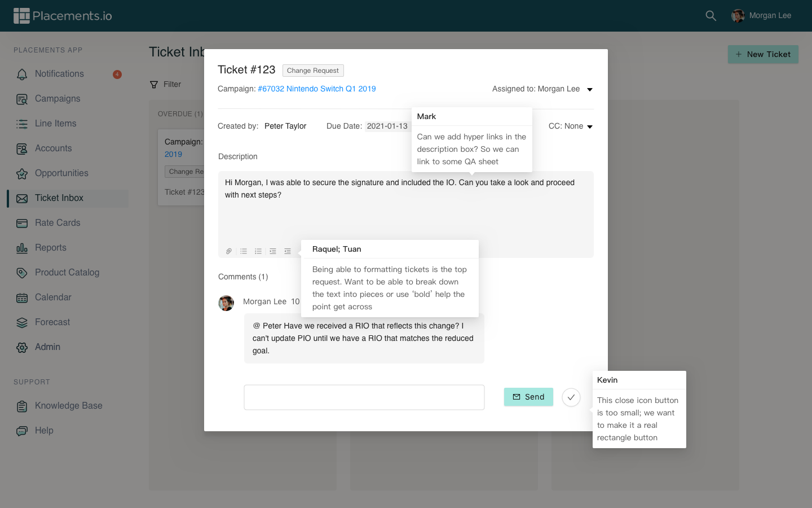Click the New Ticket button
Viewport: 812px width, 508px height.
763,54
